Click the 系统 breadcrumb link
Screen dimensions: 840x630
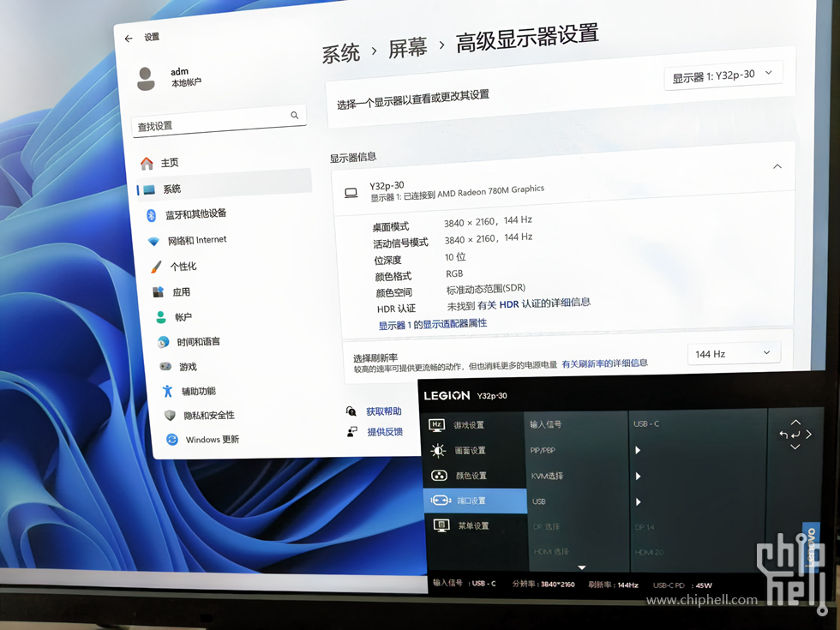click(x=341, y=53)
